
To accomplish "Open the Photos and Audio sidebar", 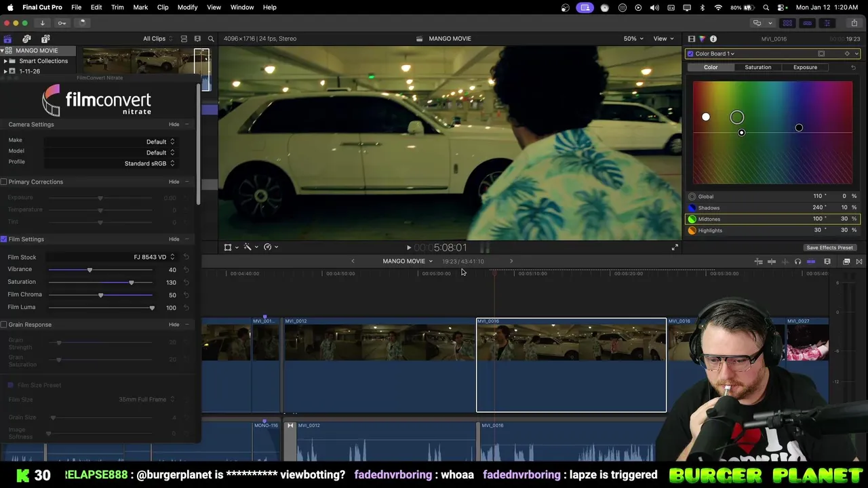I will [x=26, y=39].
